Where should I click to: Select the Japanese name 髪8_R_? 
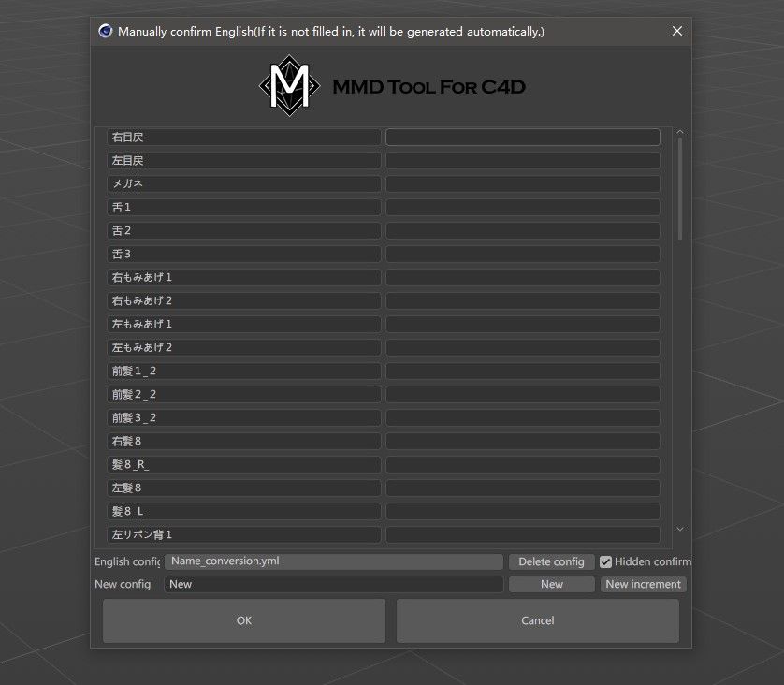point(244,464)
